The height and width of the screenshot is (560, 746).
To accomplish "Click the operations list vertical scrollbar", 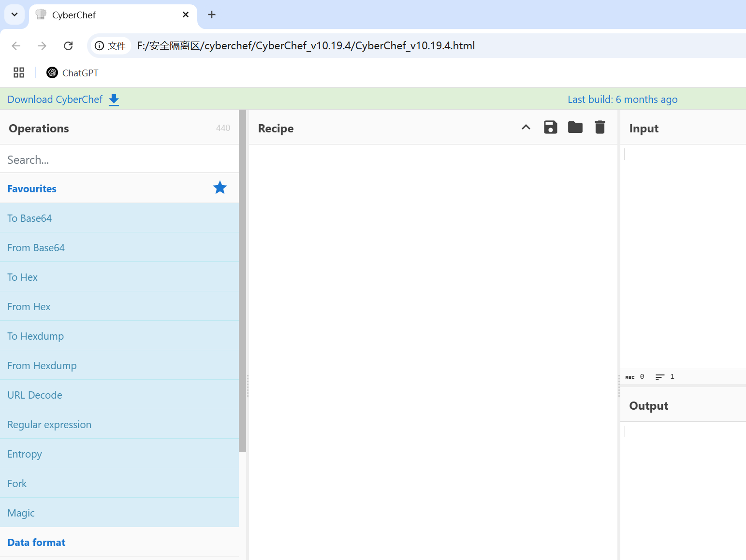I will click(242, 281).
